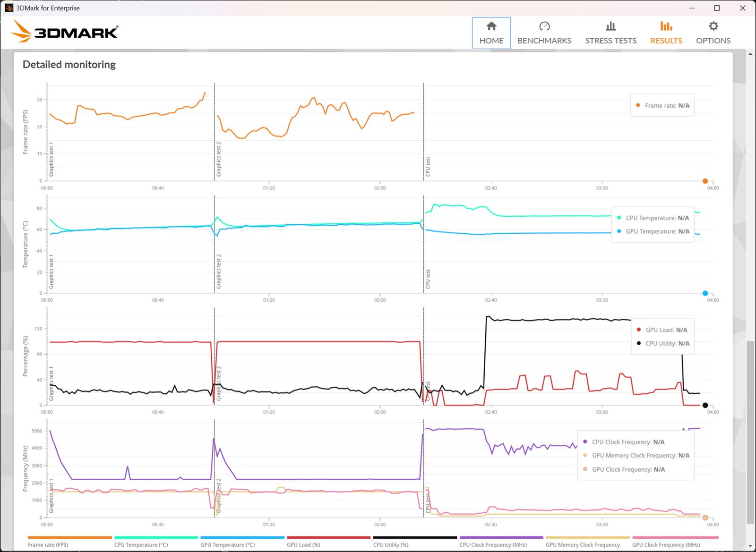Toggle the GPU Memory Clock Frequency legend entry
Viewport: 756px width, 552px height.
click(588, 541)
